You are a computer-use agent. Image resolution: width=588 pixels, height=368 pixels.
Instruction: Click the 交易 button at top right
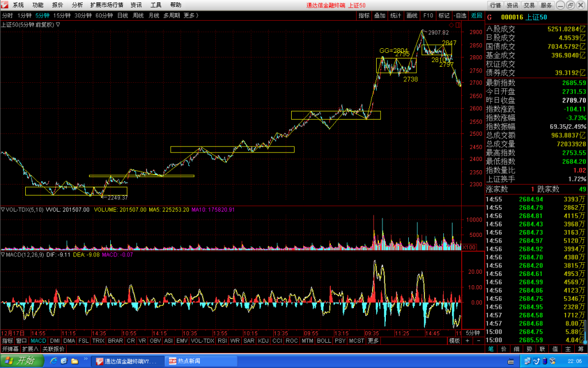tap(529, 5)
